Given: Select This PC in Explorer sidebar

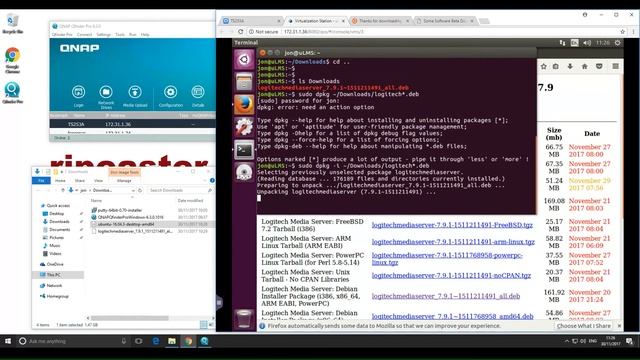Looking at the screenshot, I should pyautogui.click(x=53, y=275).
